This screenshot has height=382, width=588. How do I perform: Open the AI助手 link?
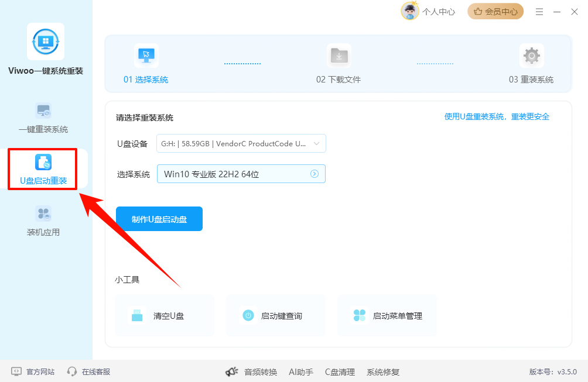(301, 372)
